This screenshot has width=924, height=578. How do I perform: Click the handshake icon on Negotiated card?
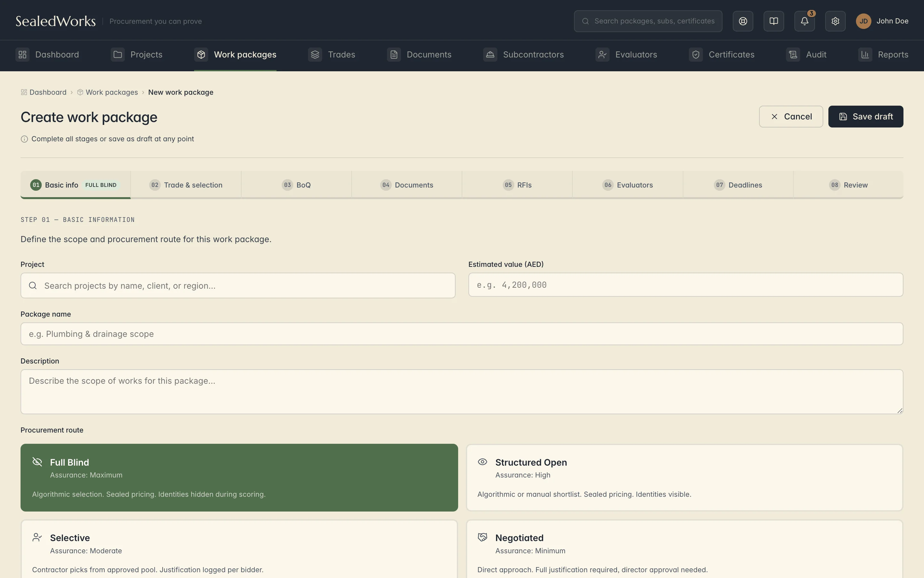pos(482,537)
